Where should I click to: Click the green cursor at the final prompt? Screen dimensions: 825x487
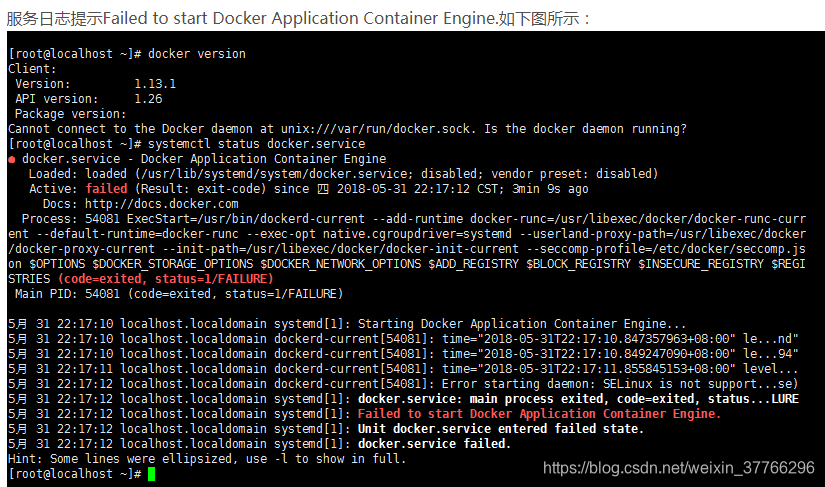152,474
